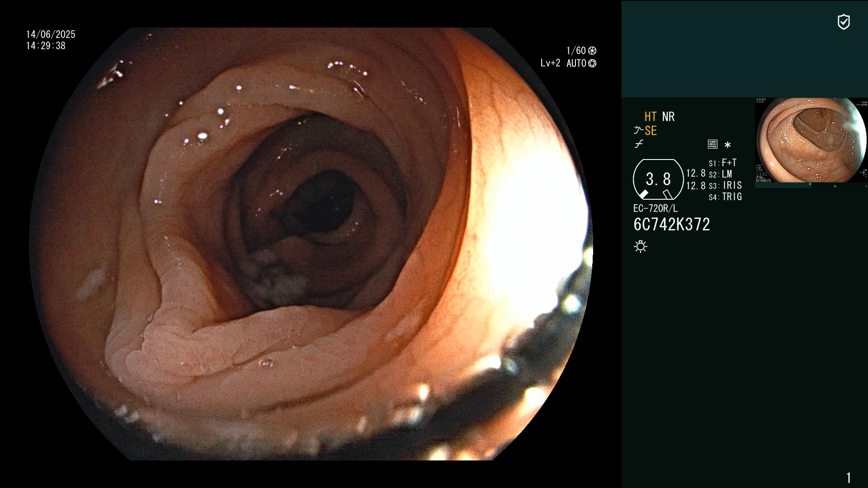Screen dimensions: 868x488
Task: Click the date 14/06/2025
Action: pyautogui.click(x=51, y=34)
